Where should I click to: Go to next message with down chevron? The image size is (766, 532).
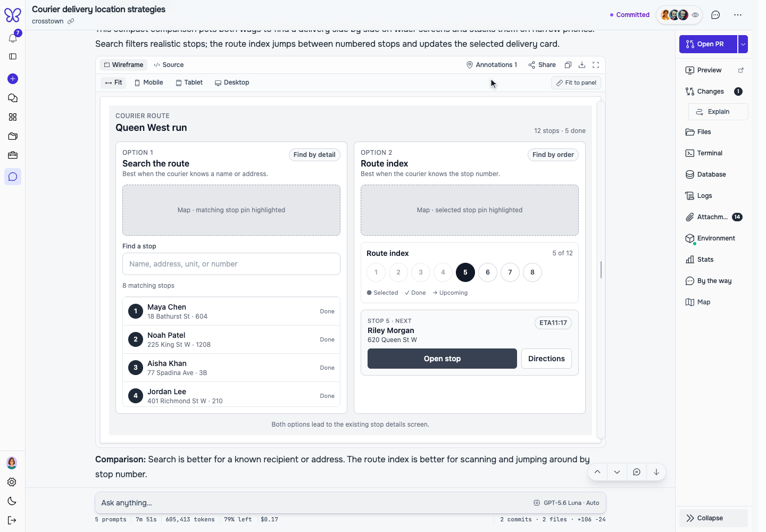617,472
